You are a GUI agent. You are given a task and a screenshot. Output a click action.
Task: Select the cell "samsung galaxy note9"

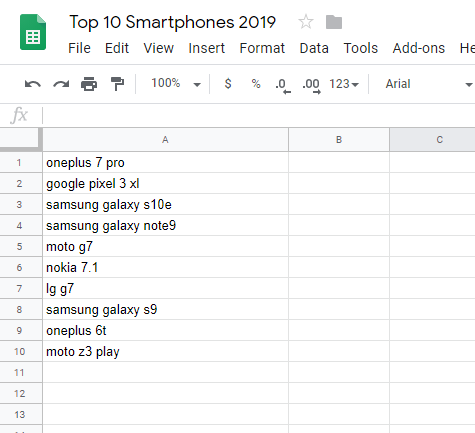[x=165, y=226]
